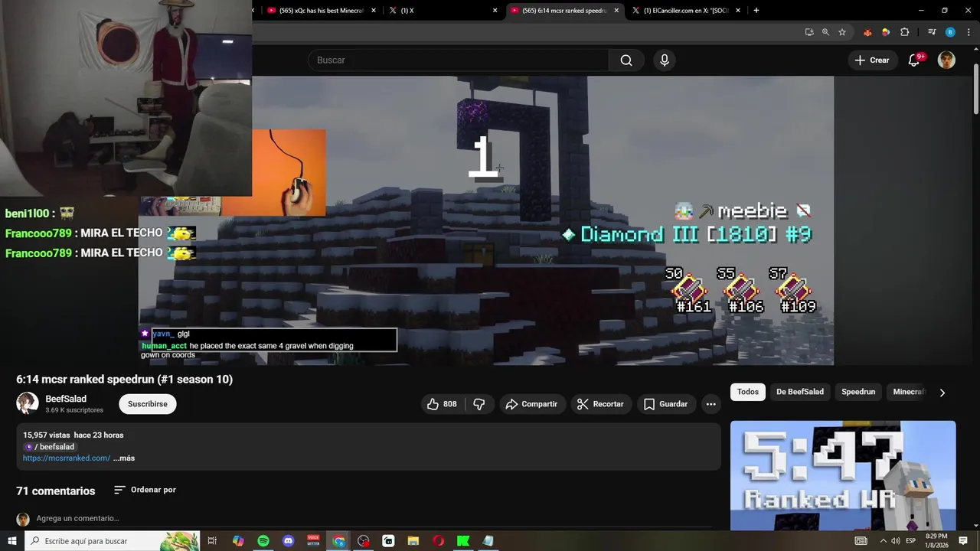The image size is (980, 551).
Task: Select the De BeefSalad filter chip
Action: [x=800, y=392]
